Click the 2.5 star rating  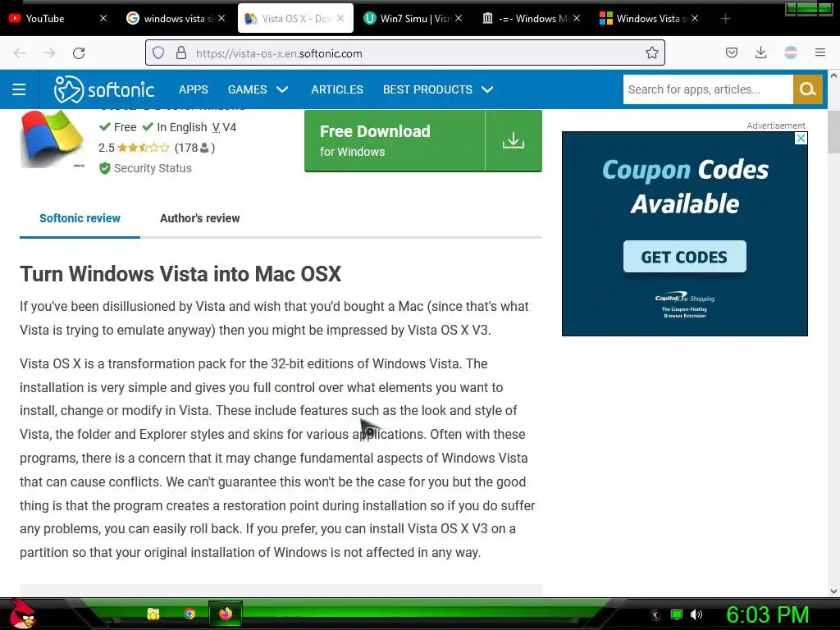[134, 148]
